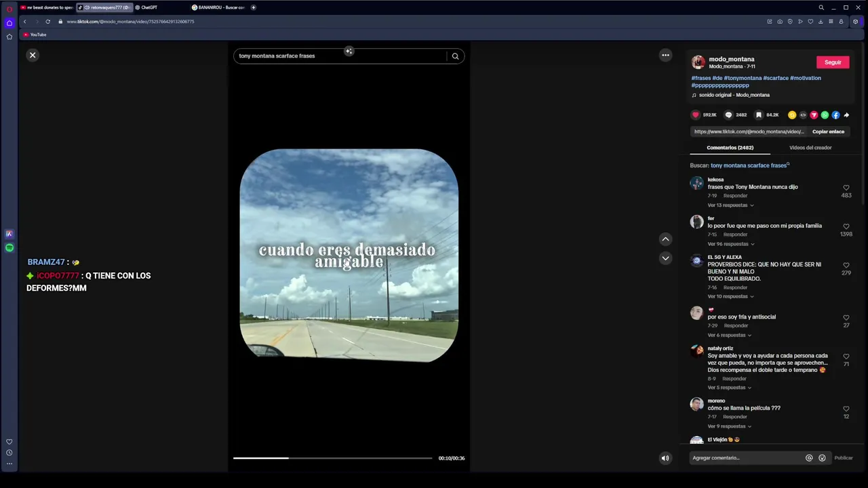Open Opera tab search magnifier icon
The image size is (868, 488).
point(821,7)
